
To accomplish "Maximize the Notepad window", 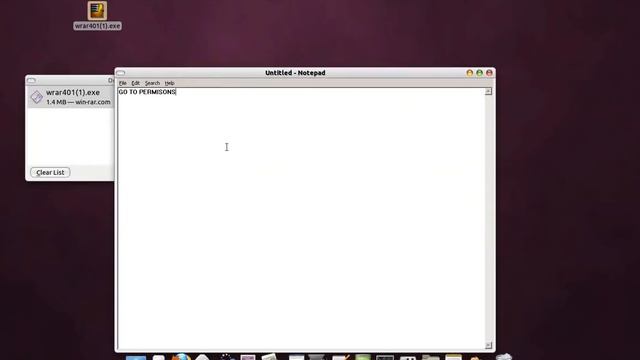I will [479, 73].
